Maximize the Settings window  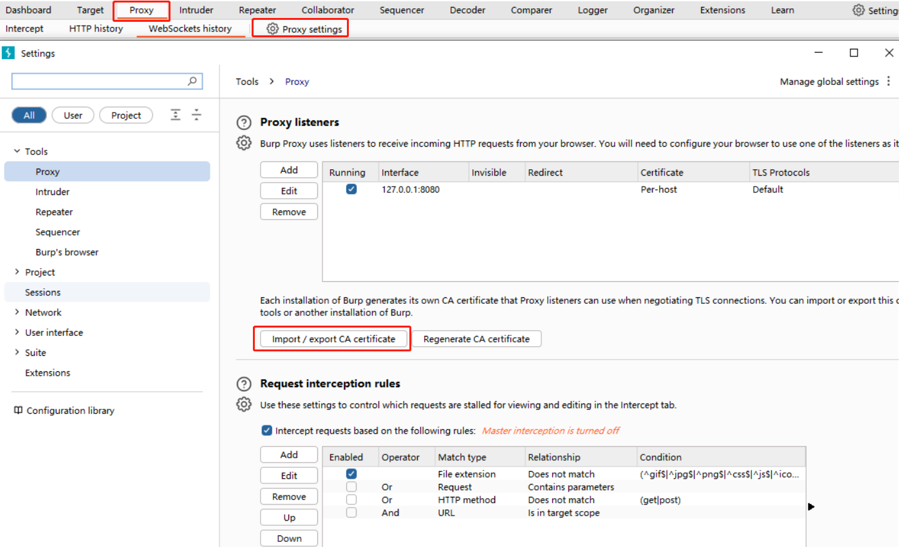coord(854,52)
